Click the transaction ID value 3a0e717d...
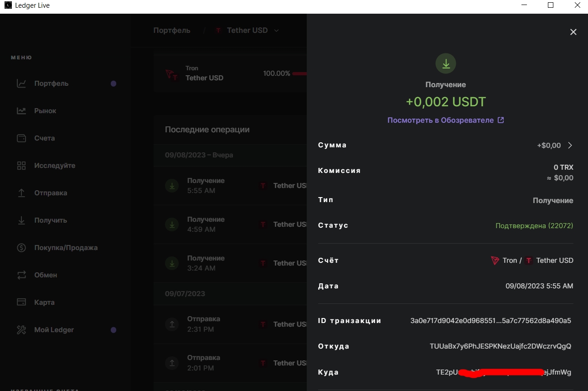Screen dimensions: 588x391 (x=491, y=321)
